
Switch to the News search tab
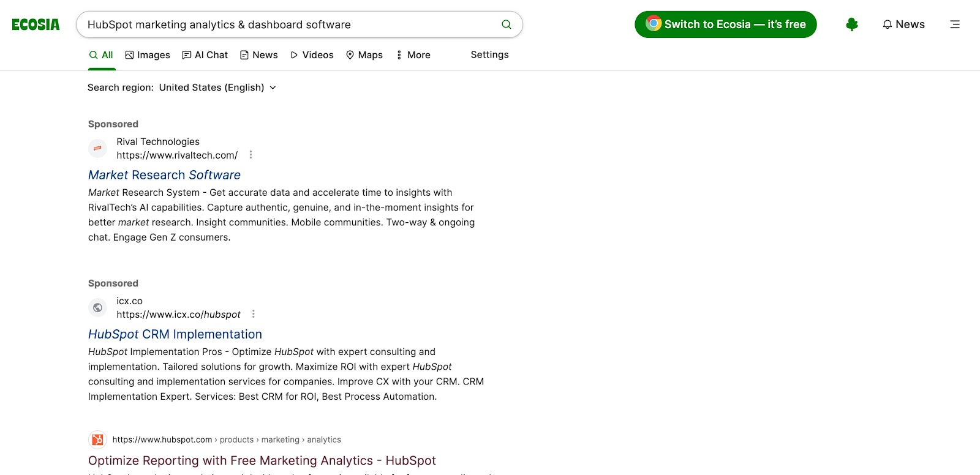coord(259,55)
